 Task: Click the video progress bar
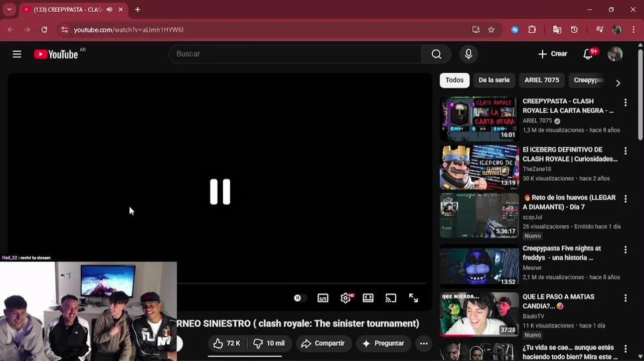coord(302,284)
